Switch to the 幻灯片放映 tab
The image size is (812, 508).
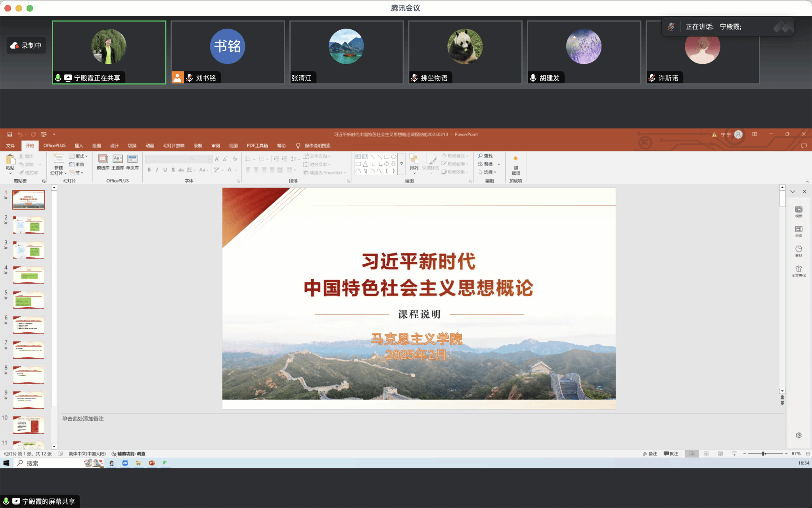174,146
